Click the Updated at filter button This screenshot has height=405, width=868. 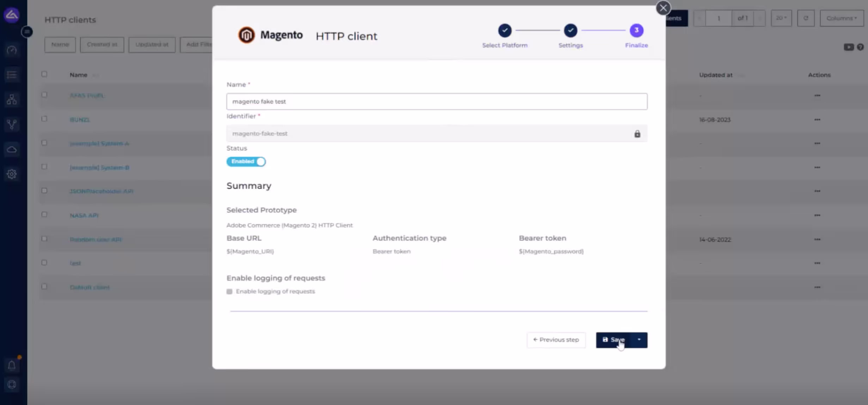pos(152,45)
